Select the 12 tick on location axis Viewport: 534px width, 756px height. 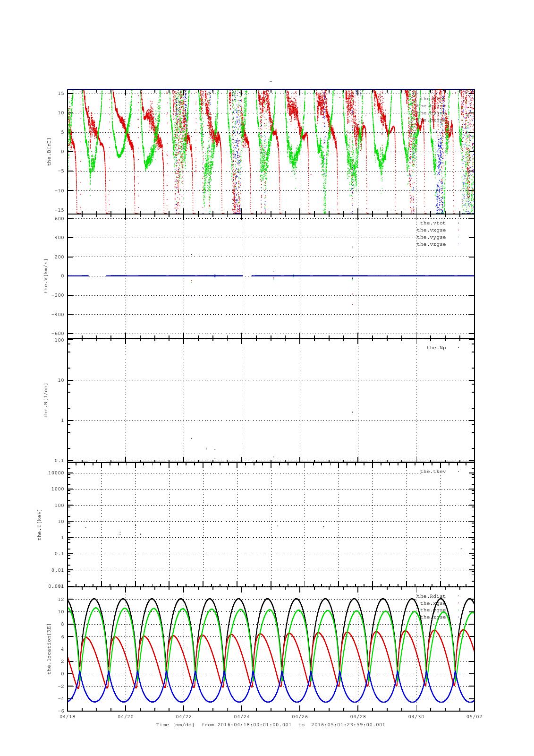[61, 600]
